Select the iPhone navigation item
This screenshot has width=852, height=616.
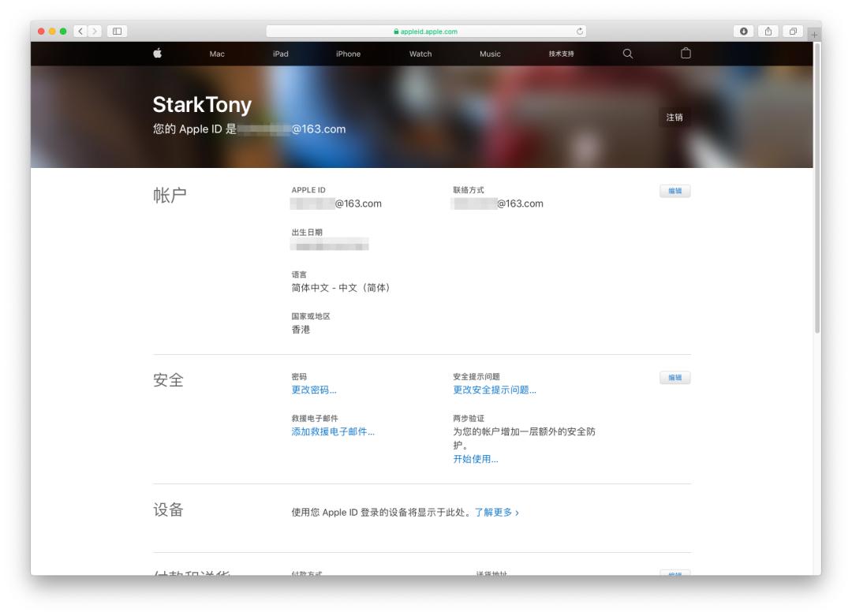click(346, 54)
